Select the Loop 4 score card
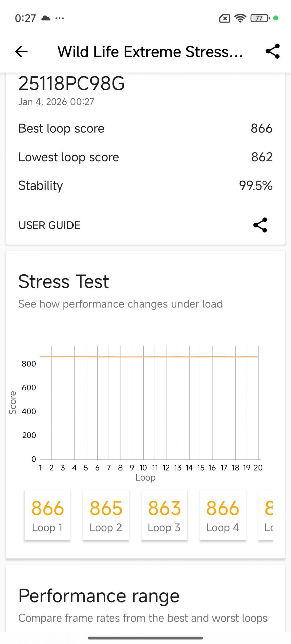 [223, 515]
